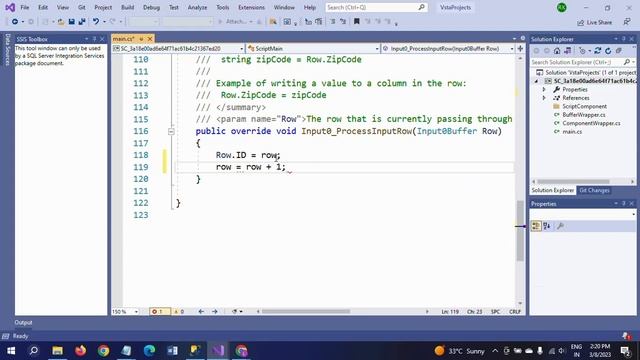Screen dimensions: 640x360
Task: Switch to the Solution Explorer tab
Action: (x=552, y=190)
